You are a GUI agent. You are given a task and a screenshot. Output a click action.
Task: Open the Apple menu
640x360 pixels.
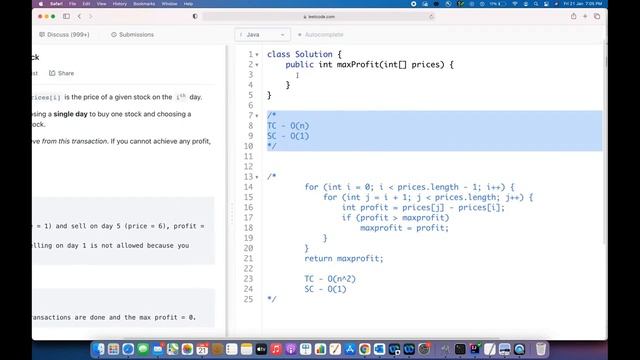point(41,4)
